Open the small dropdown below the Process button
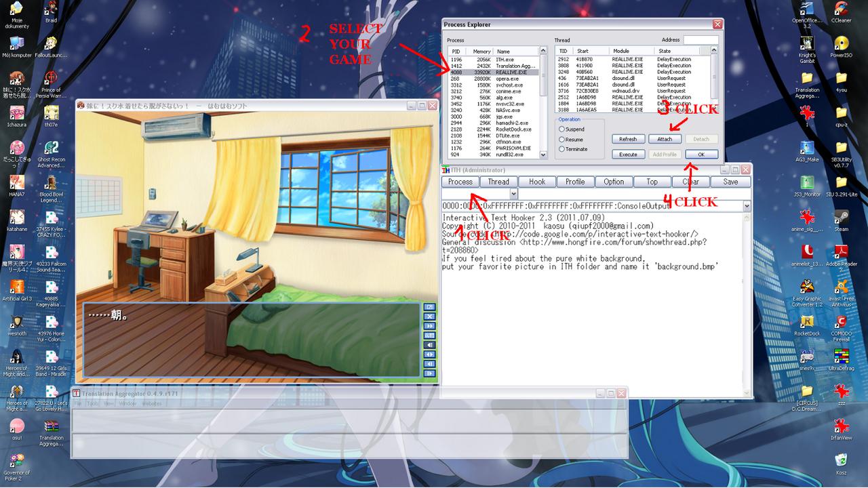 [513, 194]
